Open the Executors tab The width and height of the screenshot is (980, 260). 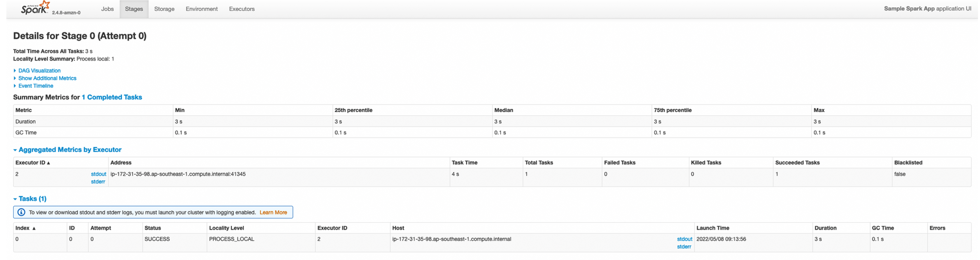(x=242, y=9)
